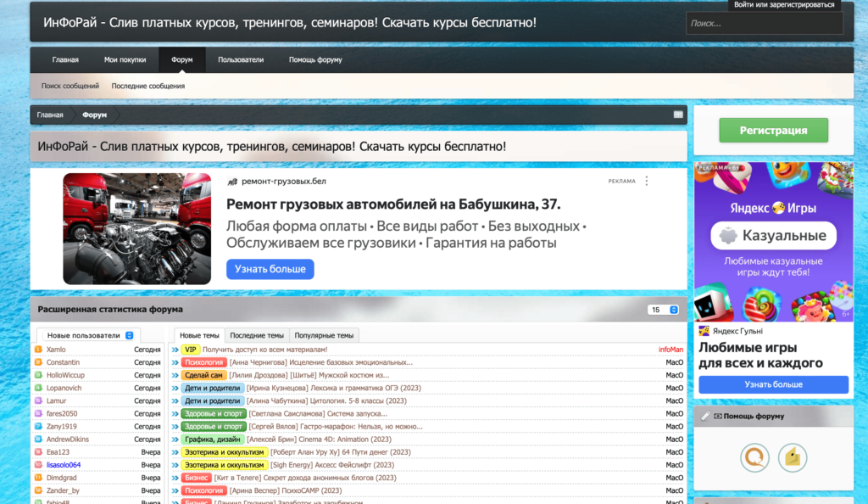Click avatar icon next to Dimdgrad
Screen dimensions: 868x504
click(38, 478)
